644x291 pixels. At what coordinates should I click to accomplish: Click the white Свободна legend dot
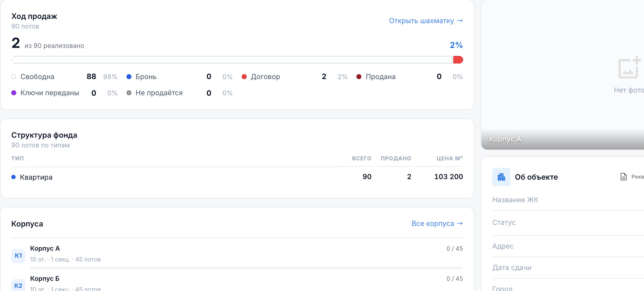(x=14, y=77)
